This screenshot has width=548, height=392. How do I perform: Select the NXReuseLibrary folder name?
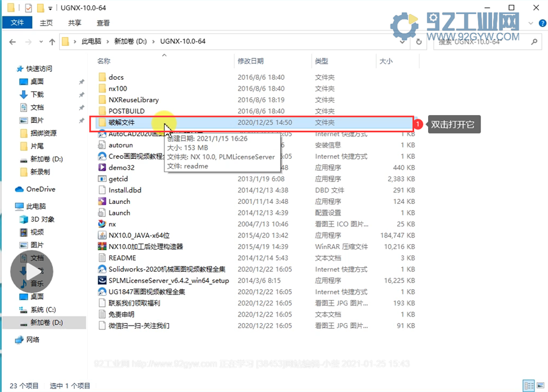133,100
